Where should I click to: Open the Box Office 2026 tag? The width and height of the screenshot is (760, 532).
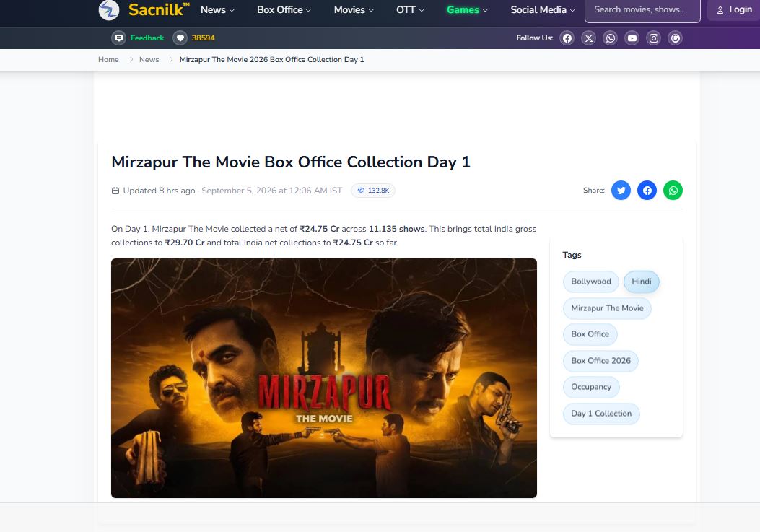tap(600, 361)
